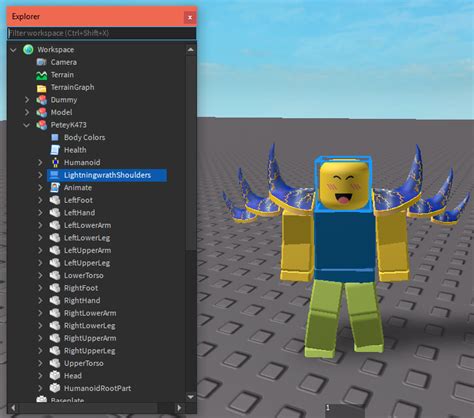The width and height of the screenshot is (474, 418).
Task: Click the Camera object icon
Action: tap(41, 62)
